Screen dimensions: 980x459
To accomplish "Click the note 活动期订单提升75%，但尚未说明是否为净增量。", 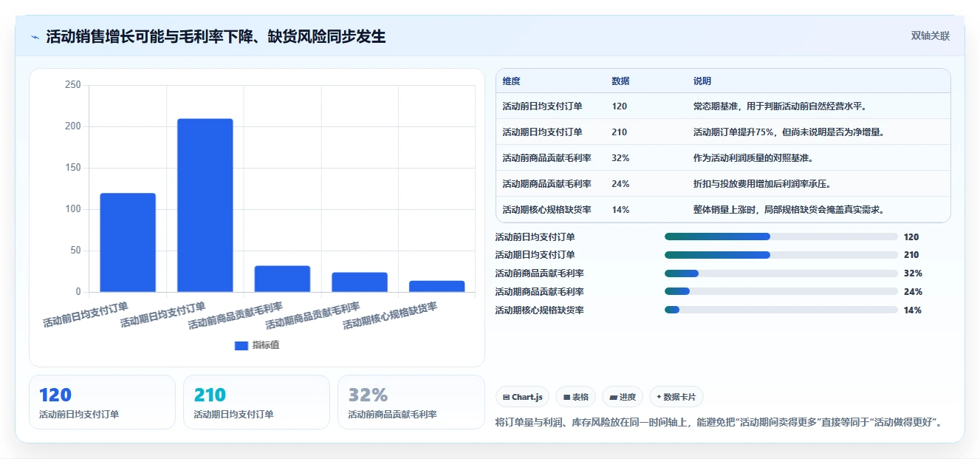I will click(789, 132).
